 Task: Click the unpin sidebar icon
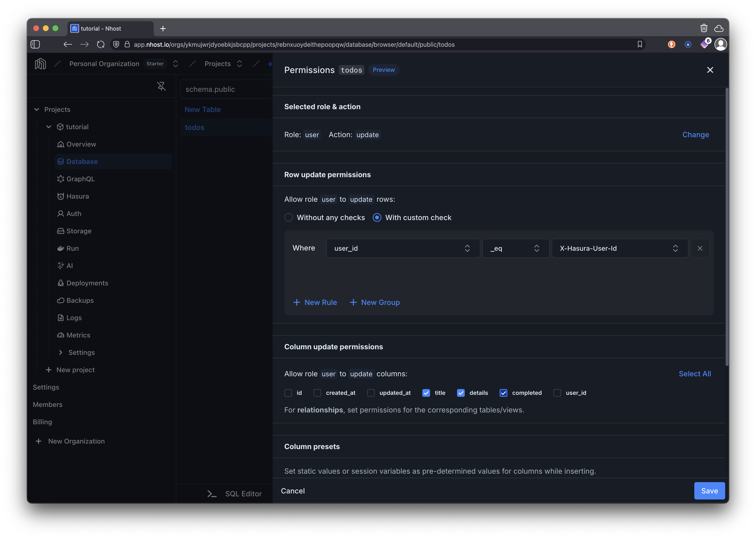click(162, 86)
